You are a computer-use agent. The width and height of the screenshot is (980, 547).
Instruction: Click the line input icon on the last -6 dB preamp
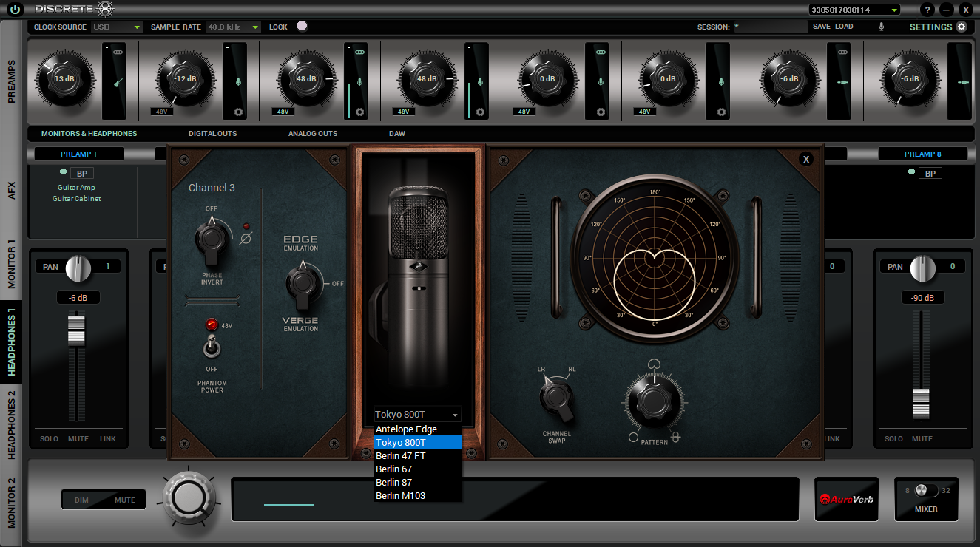pyautogui.click(x=962, y=82)
